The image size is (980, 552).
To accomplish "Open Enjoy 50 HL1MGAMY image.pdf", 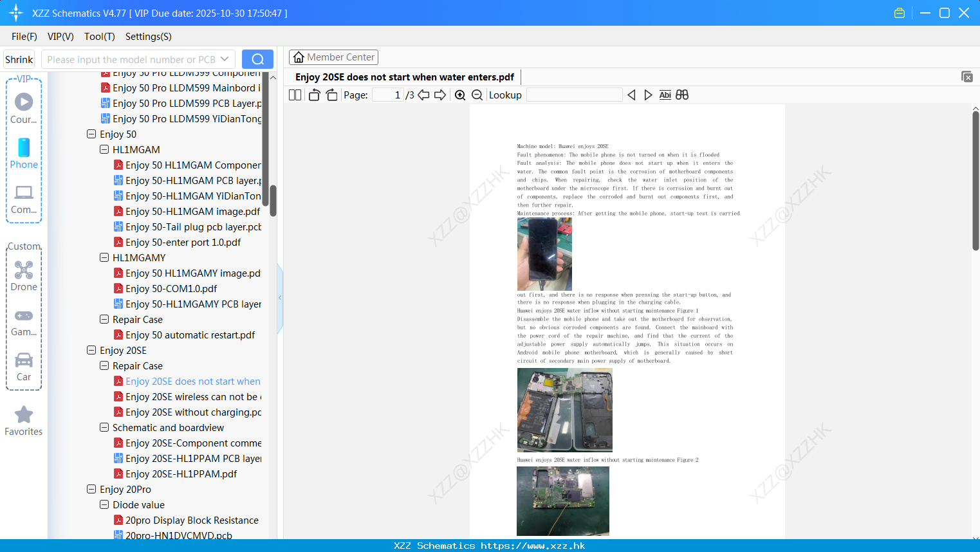I will coord(193,273).
